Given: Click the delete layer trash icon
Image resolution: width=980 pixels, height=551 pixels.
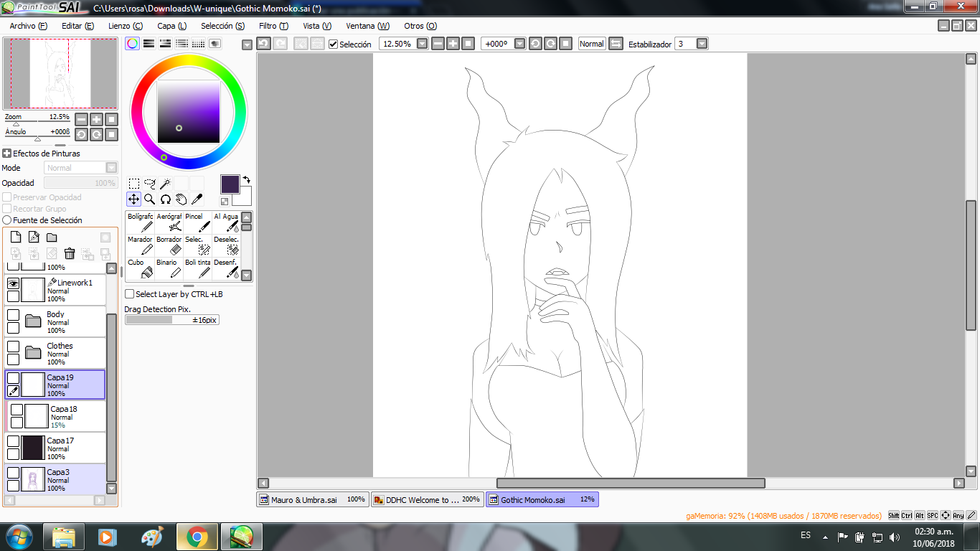Looking at the screenshot, I should tap(70, 253).
